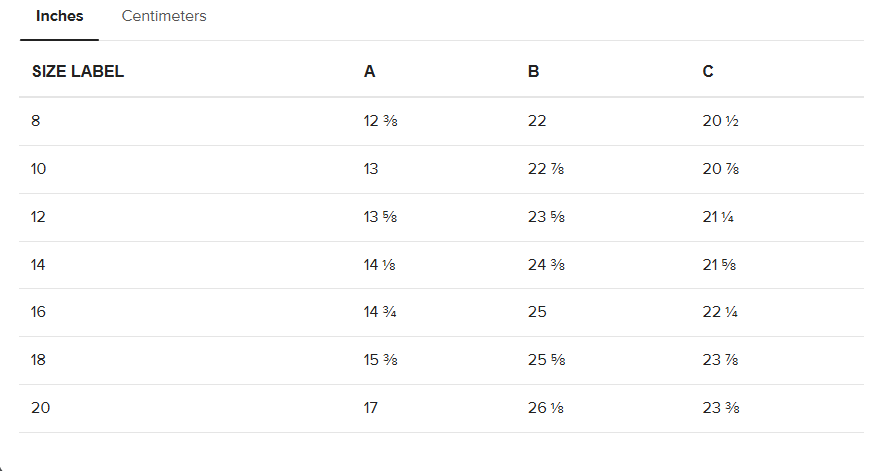Click the 22 ⅞ value in column B
This screenshot has height=471, width=882.
click(x=546, y=169)
